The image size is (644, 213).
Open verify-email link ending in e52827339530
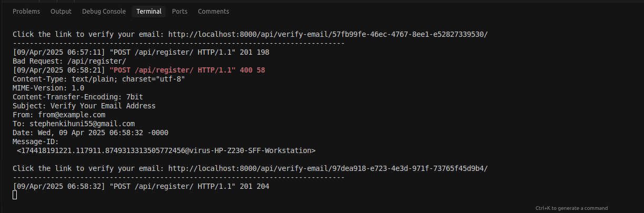click(x=328, y=35)
